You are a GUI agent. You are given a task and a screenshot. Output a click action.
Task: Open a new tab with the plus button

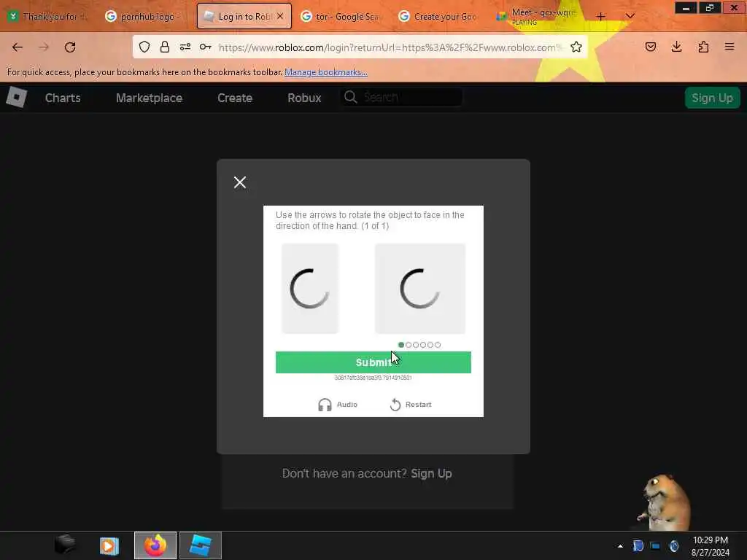(601, 17)
